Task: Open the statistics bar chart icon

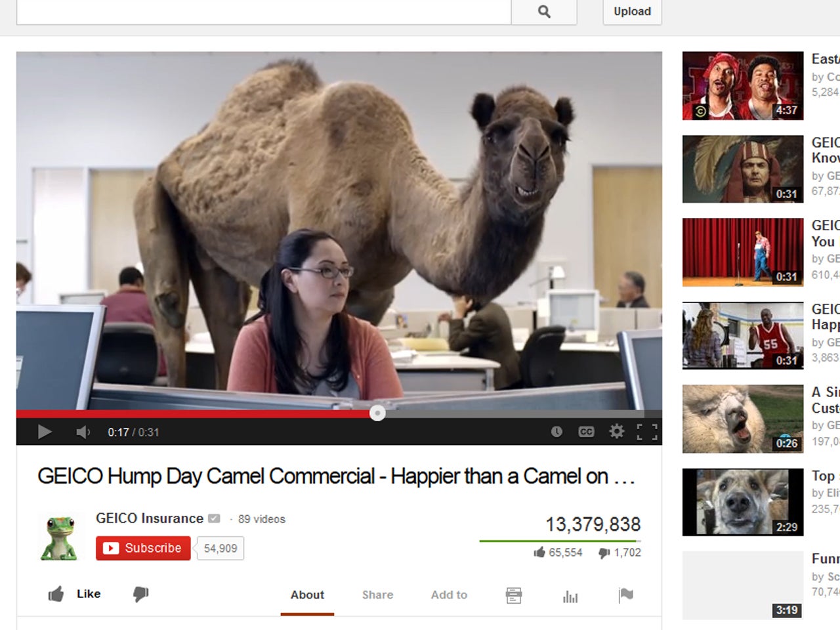Action: [570, 596]
